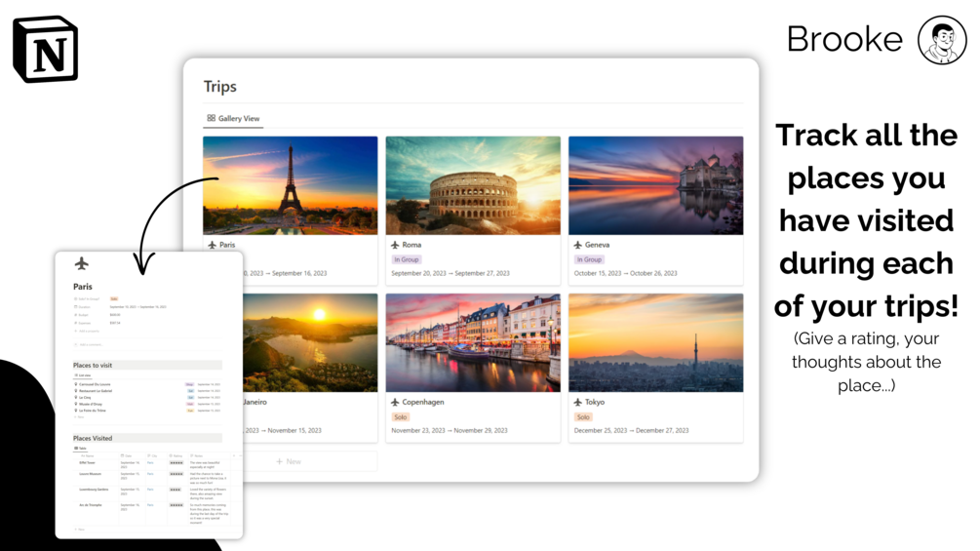Open Brooke's profile avatar
Viewport: 980px width, 551px height.
943,40
